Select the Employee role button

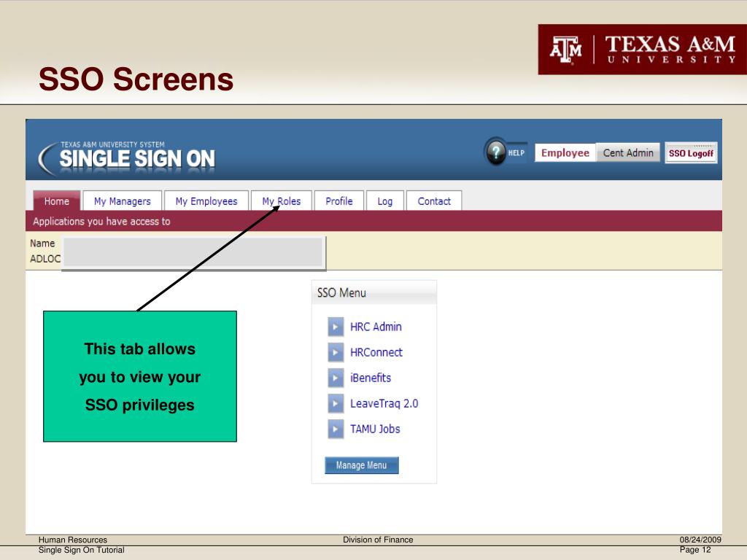tap(565, 153)
